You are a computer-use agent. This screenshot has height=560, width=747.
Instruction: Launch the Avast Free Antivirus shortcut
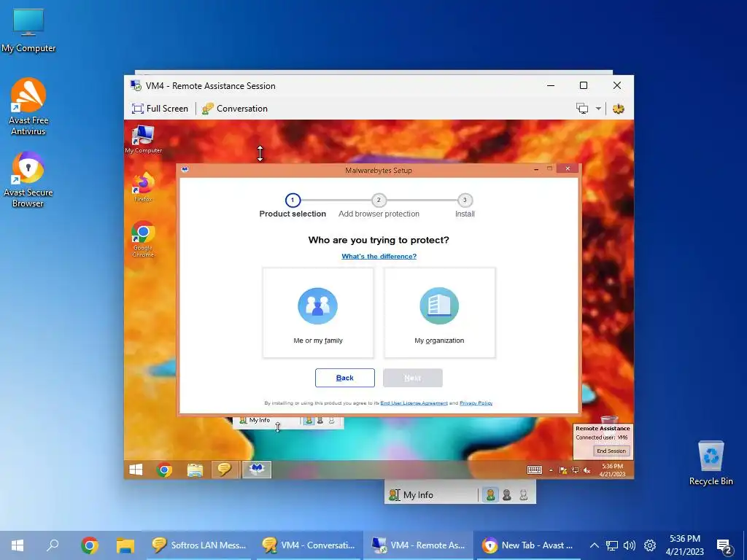28,106
